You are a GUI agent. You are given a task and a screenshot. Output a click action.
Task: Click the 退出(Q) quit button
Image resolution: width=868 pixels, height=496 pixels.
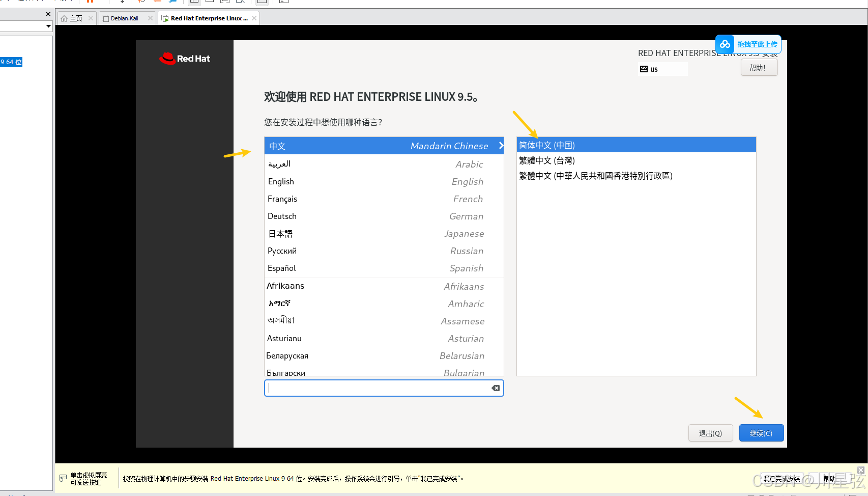pos(710,433)
